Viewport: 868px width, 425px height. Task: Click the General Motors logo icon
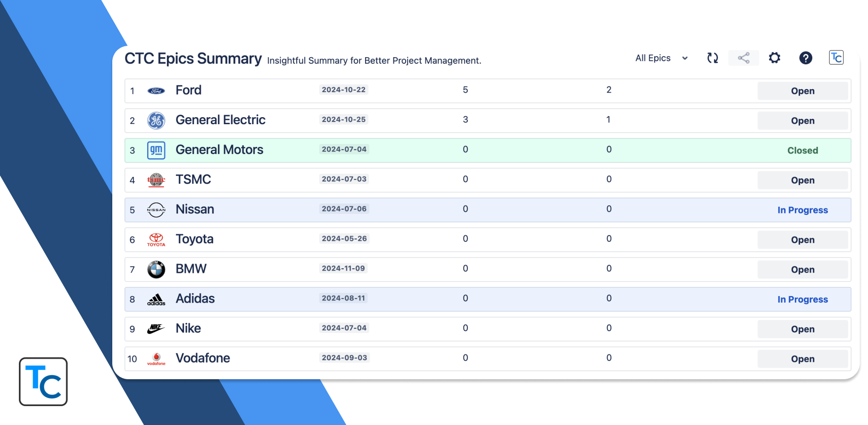coord(156,150)
